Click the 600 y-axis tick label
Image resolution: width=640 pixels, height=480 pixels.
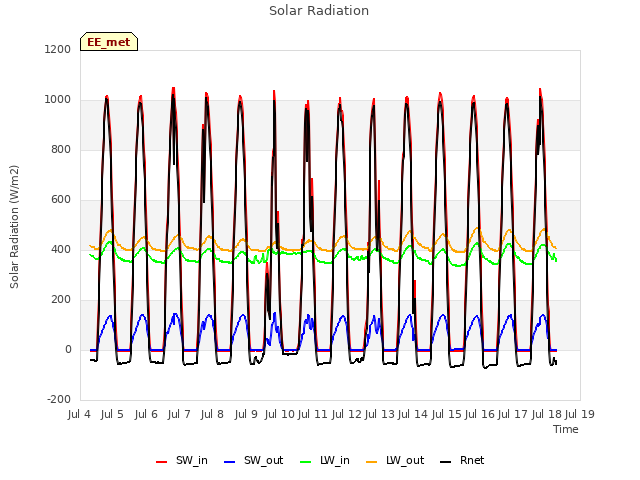(x=61, y=200)
